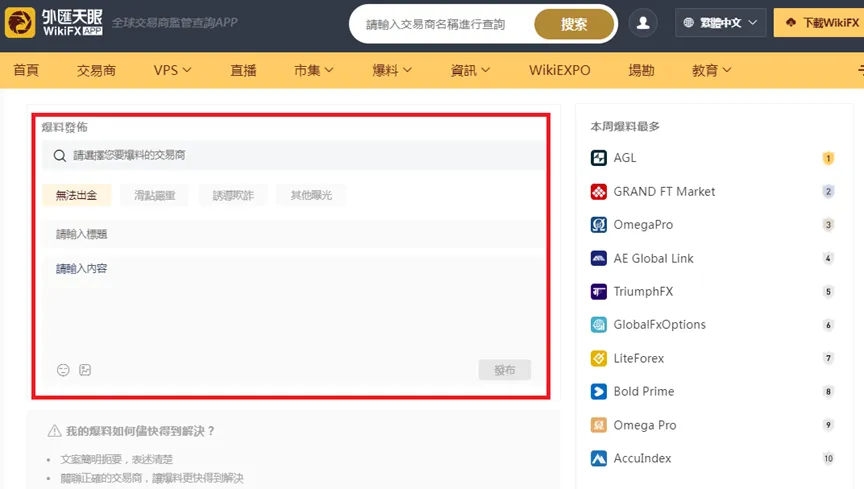The width and height of the screenshot is (864, 489).
Task: Open the WikiEXPO nav item
Action: pyautogui.click(x=560, y=71)
